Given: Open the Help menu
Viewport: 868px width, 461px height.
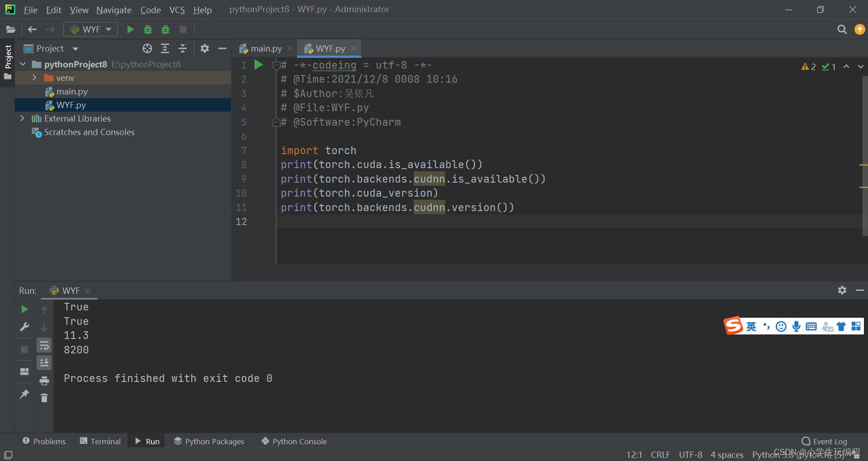Looking at the screenshot, I should 202,9.
